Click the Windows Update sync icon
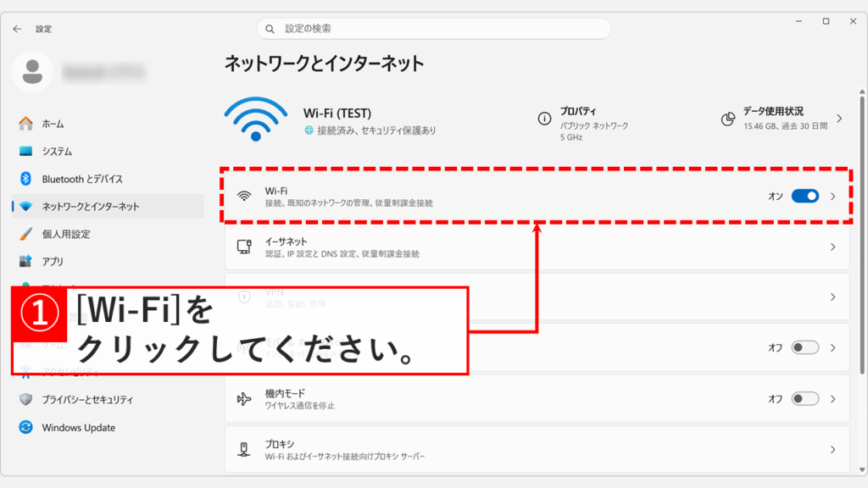868x488 pixels. tap(25, 427)
